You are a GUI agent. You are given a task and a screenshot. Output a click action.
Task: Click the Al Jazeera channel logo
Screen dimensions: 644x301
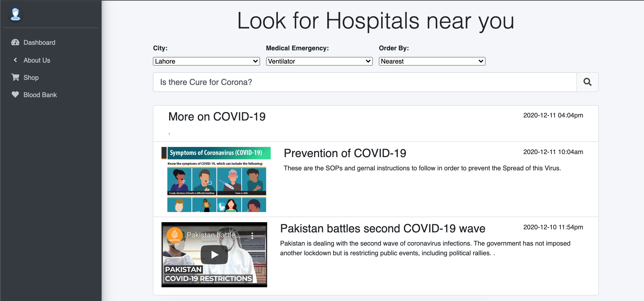[174, 235]
